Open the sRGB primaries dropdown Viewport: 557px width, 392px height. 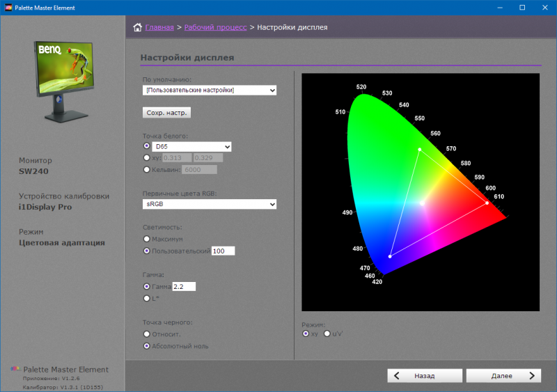[x=210, y=204]
